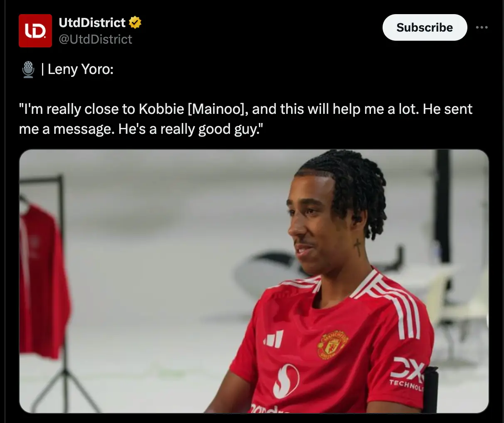Click the Snapdragon sponsor logo on jersey
The width and height of the screenshot is (504, 423).
(286, 381)
